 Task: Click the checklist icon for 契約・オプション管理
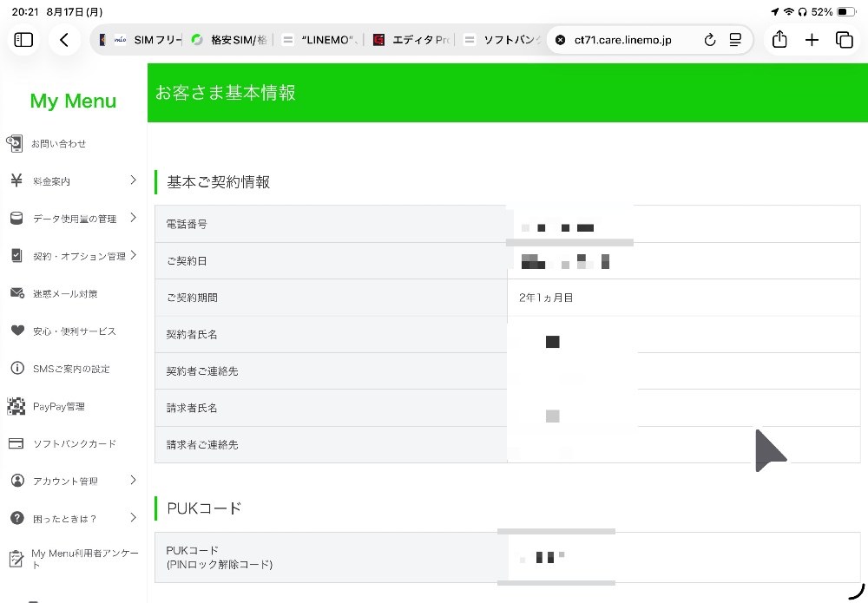click(x=16, y=256)
